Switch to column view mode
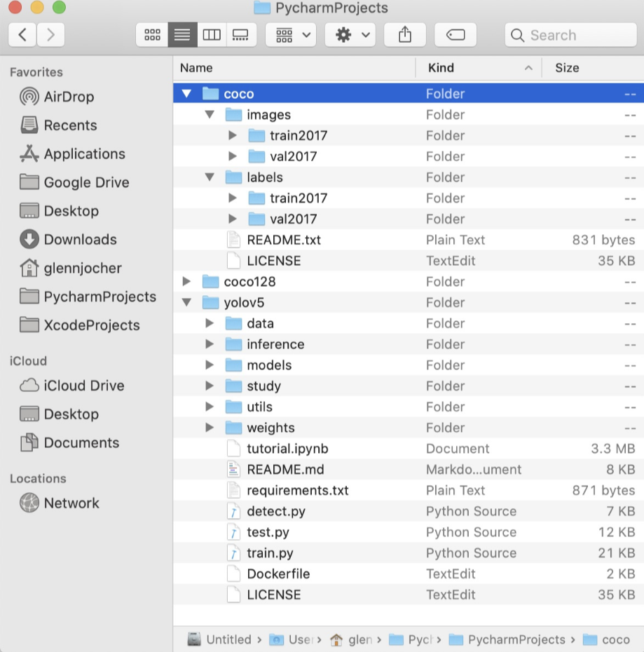 tap(212, 34)
